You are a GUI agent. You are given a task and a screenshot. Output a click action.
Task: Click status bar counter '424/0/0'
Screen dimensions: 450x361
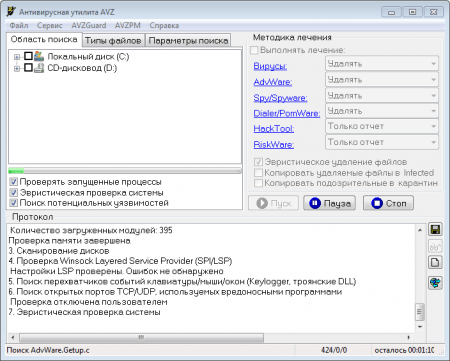pos(334,350)
